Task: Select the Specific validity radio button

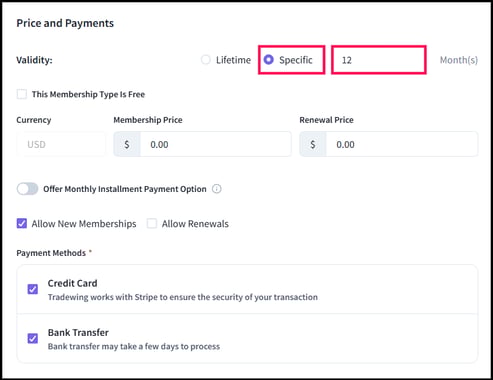Action: (x=269, y=60)
